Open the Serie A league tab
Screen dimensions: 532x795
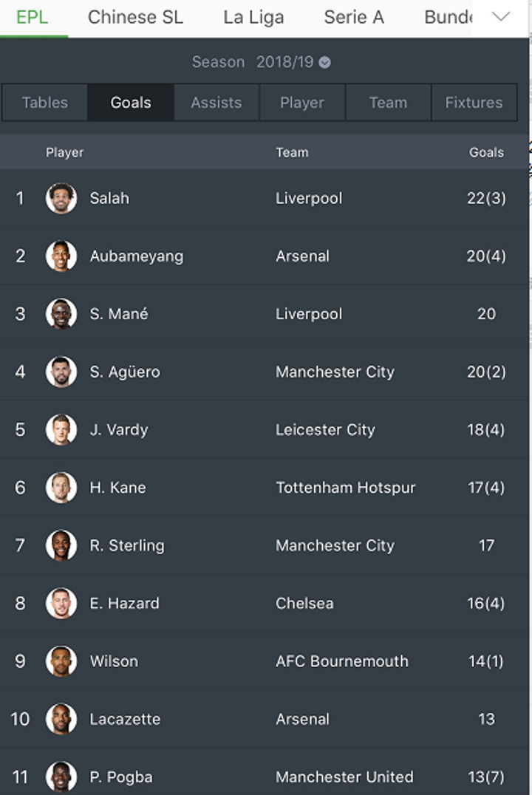(354, 18)
